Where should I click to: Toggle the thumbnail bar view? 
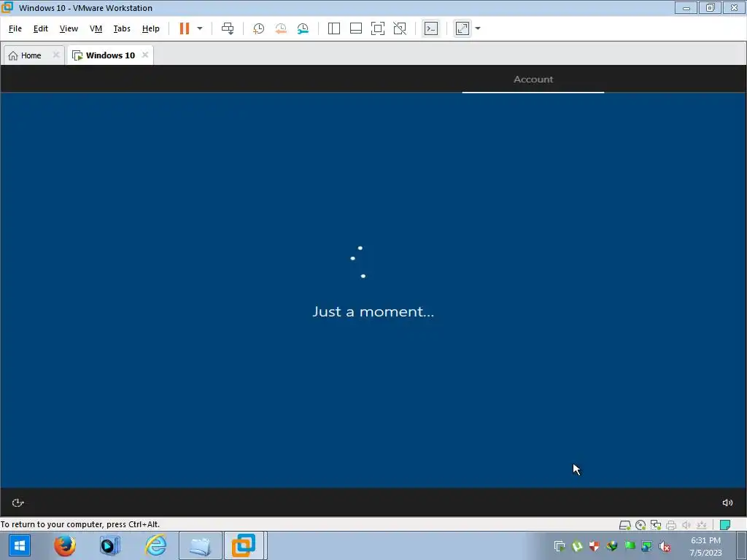pyautogui.click(x=356, y=28)
